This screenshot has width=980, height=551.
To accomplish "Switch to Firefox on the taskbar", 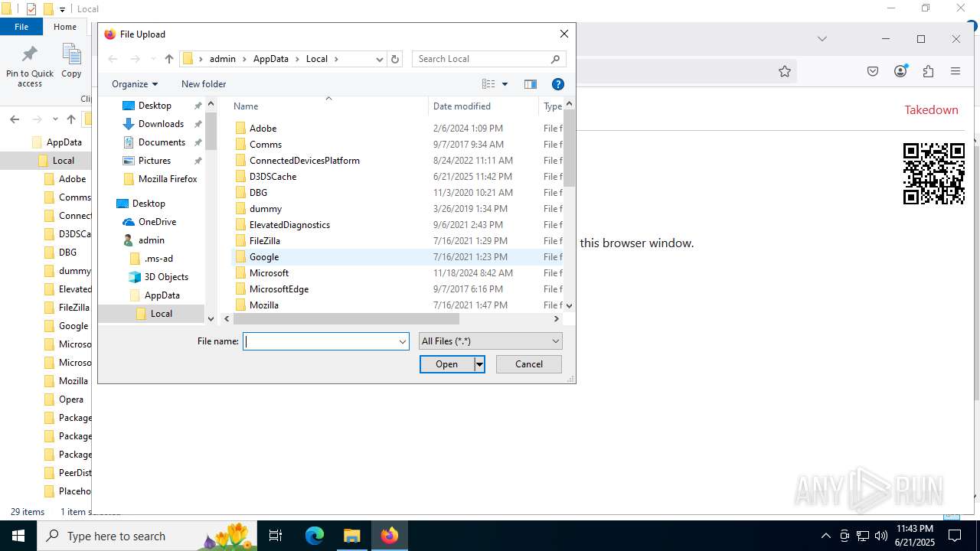I will click(x=390, y=536).
